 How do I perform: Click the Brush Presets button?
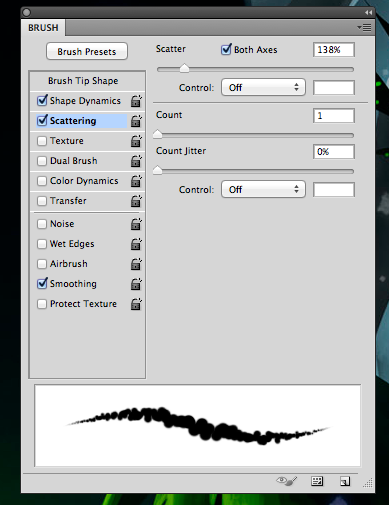pyautogui.click(x=87, y=51)
